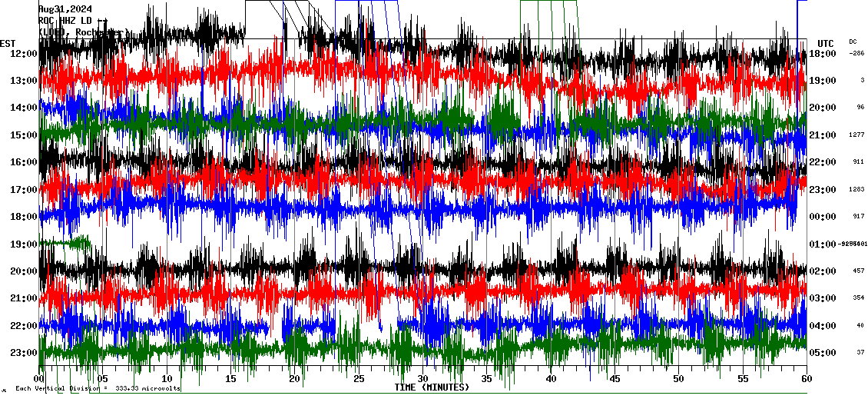Select the 45 minute tick label
The width and height of the screenshot is (868, 399).
click(614, 378)
